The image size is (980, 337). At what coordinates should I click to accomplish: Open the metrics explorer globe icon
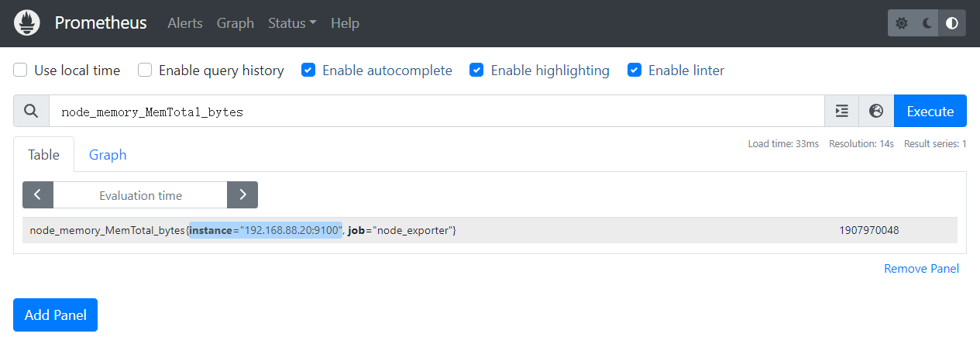pyautogui.click(x=876, y=111)
